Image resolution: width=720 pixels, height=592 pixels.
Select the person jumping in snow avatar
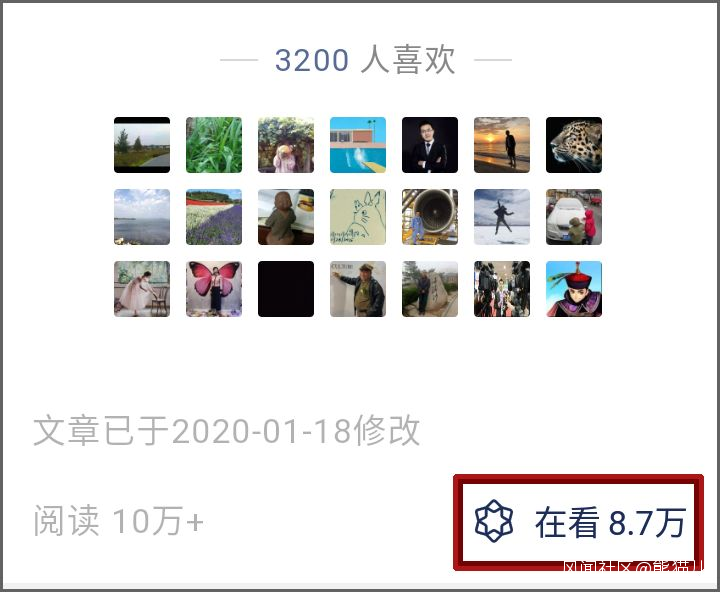(502, 217)
